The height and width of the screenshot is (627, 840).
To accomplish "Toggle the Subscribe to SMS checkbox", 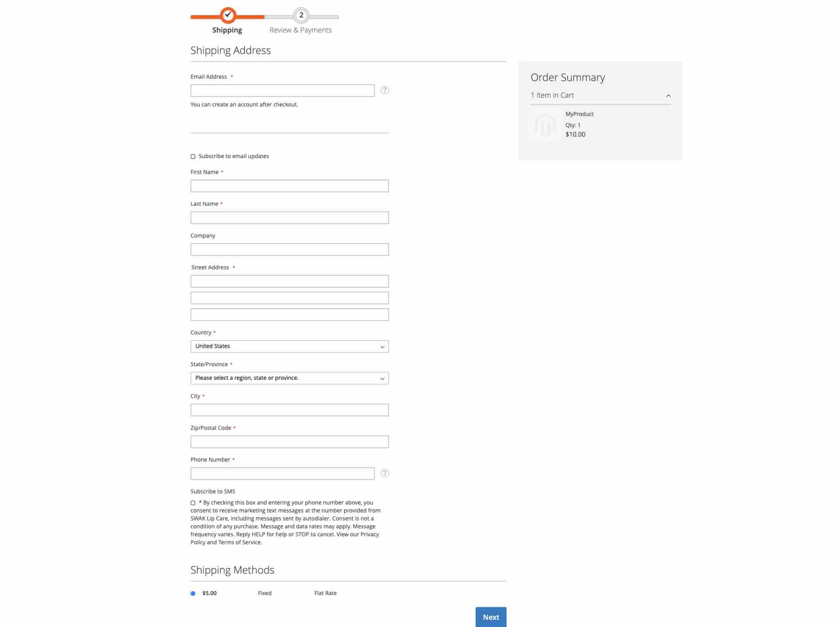I will (x=193, y=503).
